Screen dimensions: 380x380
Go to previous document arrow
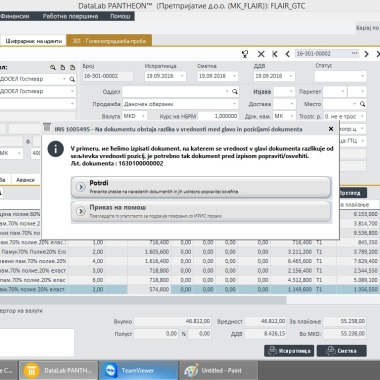coord(287,54)
